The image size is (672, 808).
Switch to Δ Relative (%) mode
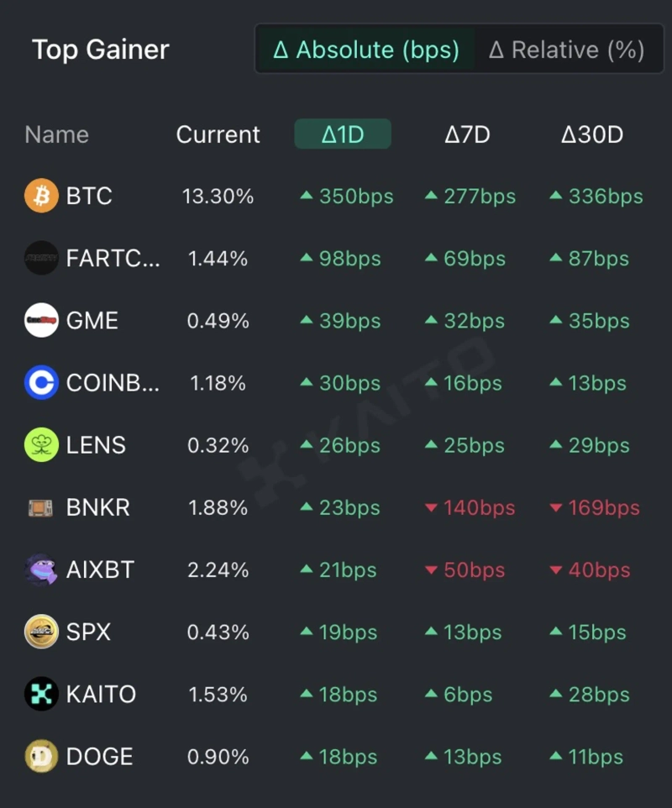tap(566, 50)
